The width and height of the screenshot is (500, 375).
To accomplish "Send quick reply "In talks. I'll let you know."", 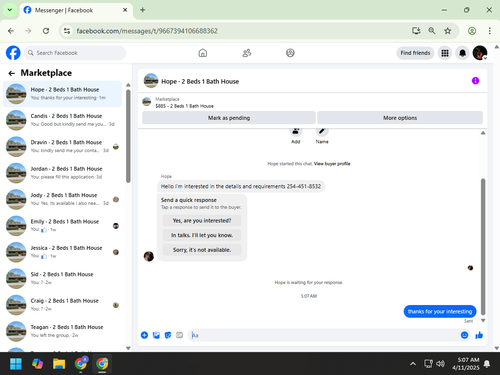I will (202, 235).
